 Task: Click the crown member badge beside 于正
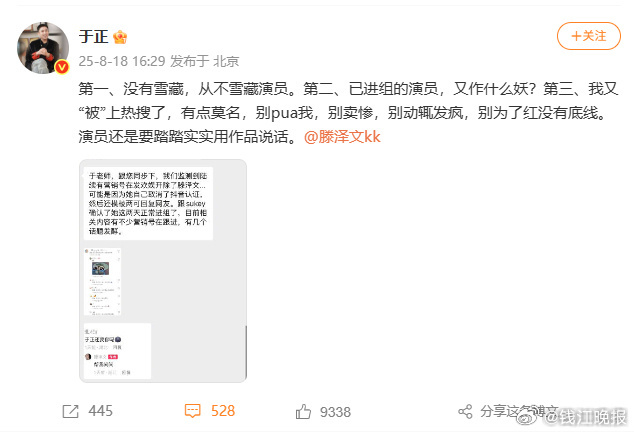coord(120,37)
